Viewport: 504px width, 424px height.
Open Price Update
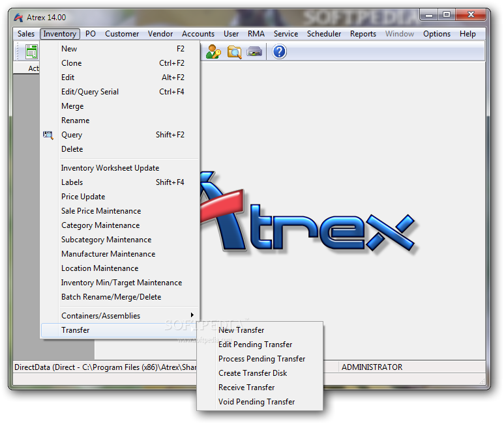(119, 197)
